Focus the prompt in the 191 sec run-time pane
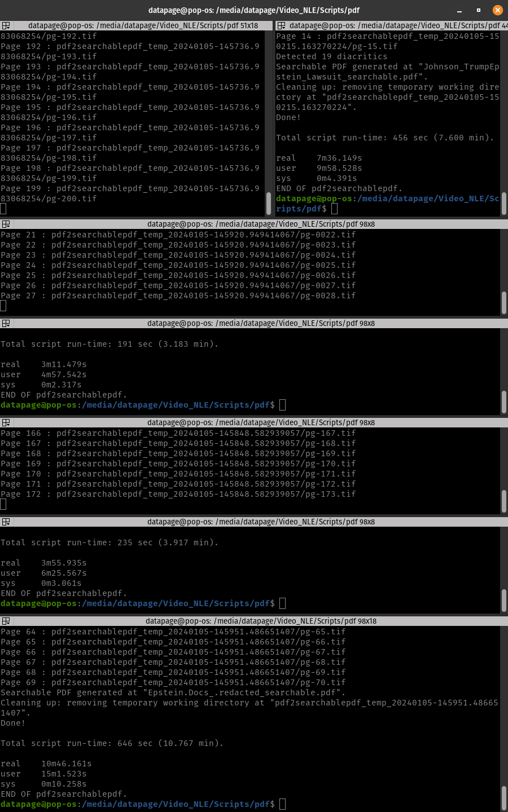Screen dimensions: 508x812 click(x=283, y=405)
